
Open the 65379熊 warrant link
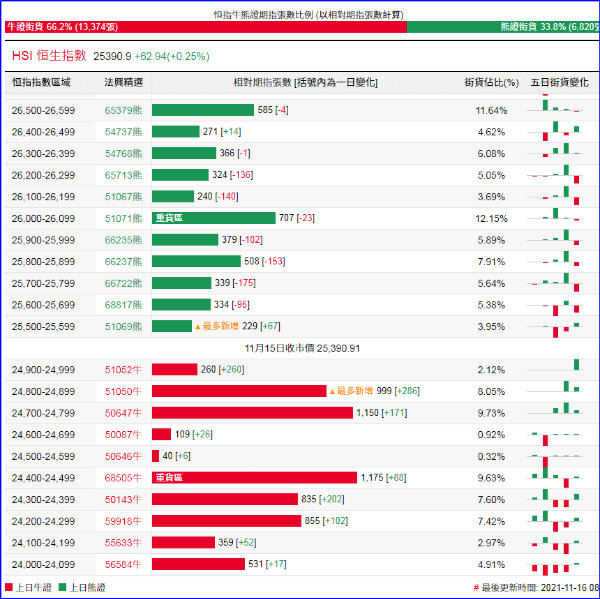125,110
